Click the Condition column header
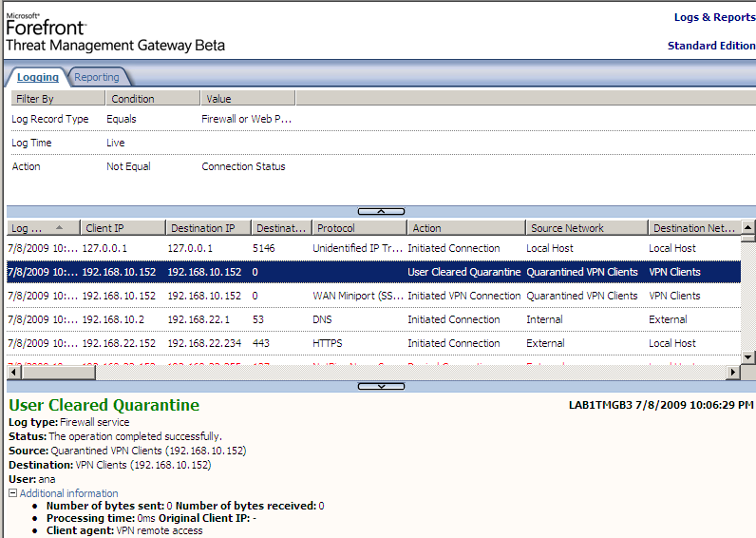This screenshot has height=538, width=756. pyautogui.click(x=153, y=99)
